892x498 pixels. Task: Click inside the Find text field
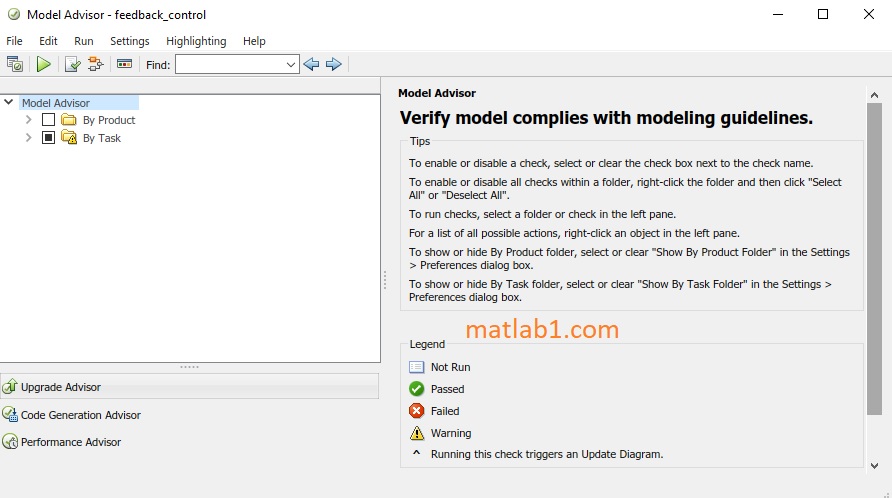point(229,65)
